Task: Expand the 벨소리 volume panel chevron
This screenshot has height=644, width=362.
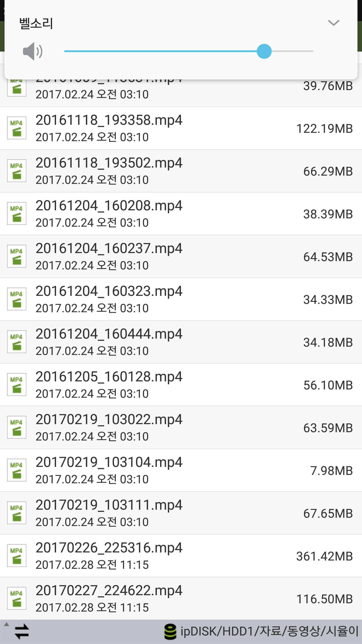Action: click(x=334, y=23)
